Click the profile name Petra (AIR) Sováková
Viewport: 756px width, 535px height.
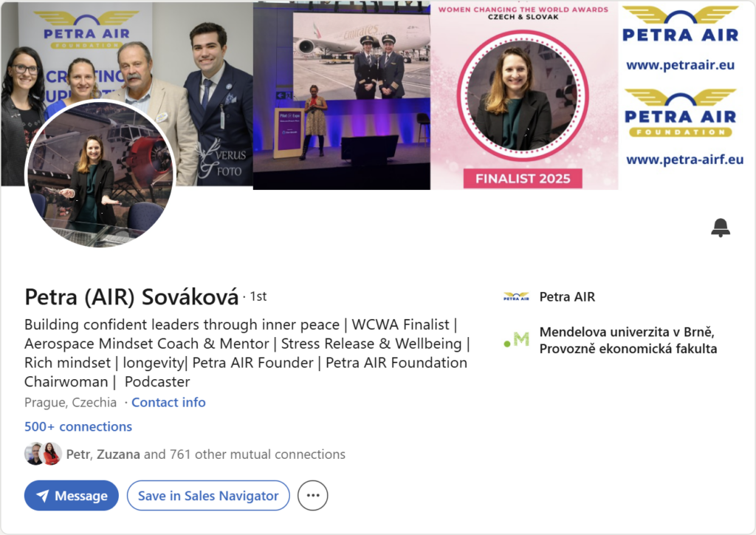131,296
